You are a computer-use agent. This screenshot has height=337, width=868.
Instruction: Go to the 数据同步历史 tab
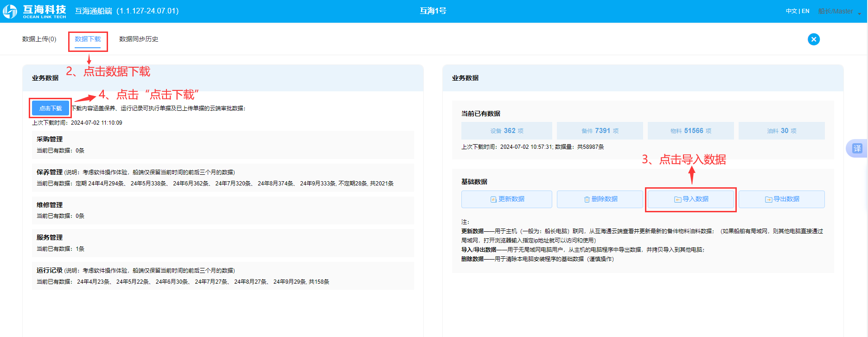(139, 39)
